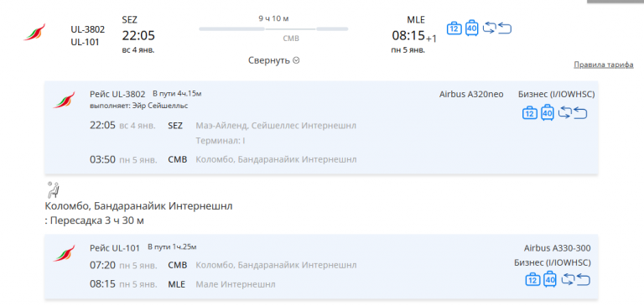Click the Бизнес (I/IOWHSC) label for UL-3802
644x306 pixels.
click(x=556, y=95)
